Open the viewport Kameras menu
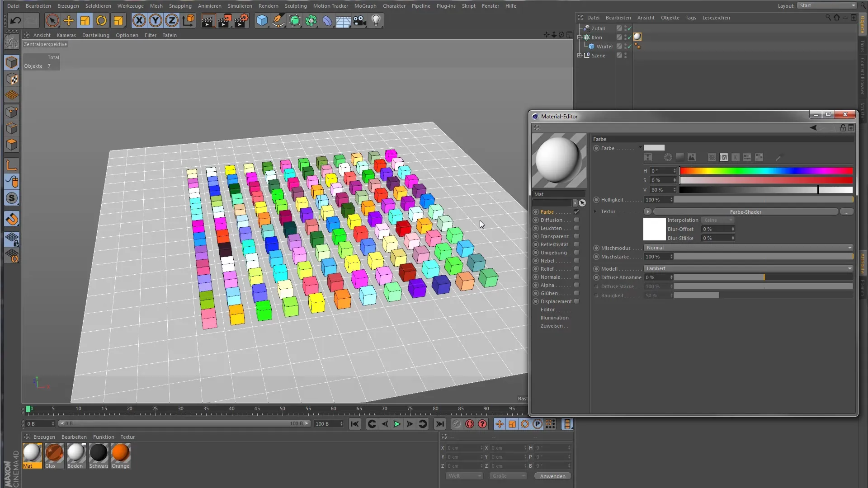Screen dimensions: 868x488 click(66, 35)
